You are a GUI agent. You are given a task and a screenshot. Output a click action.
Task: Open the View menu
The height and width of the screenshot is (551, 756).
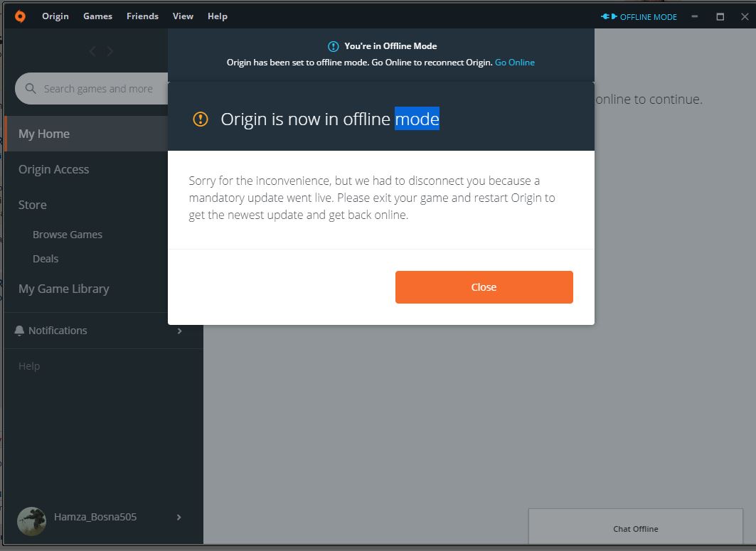click(183, 16)
